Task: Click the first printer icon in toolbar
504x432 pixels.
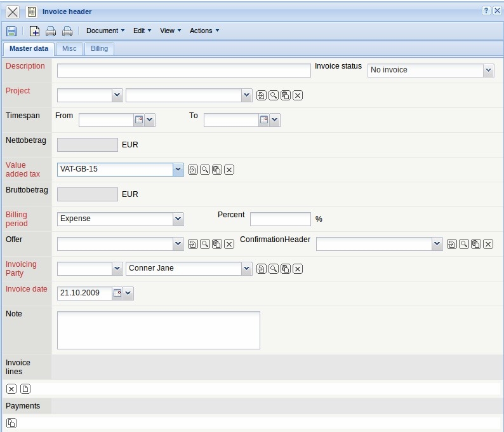Action: pyautogui.click(x=51, y=30)
